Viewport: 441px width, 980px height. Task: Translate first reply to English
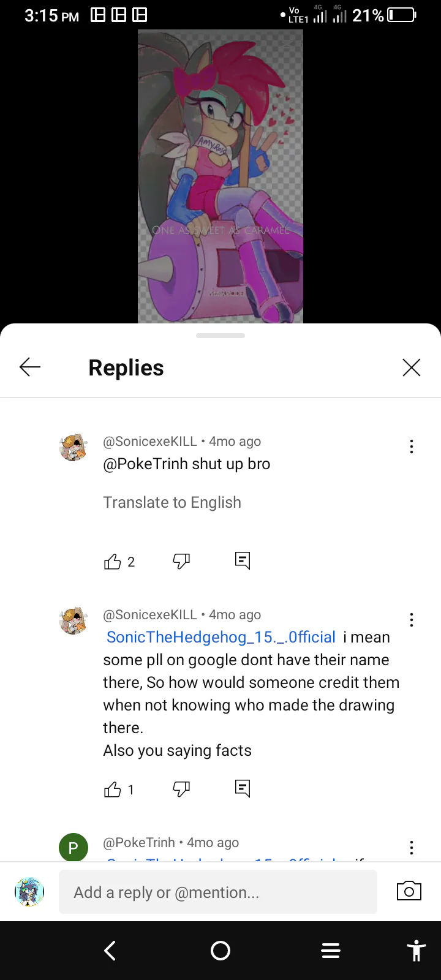pos(172,502)
